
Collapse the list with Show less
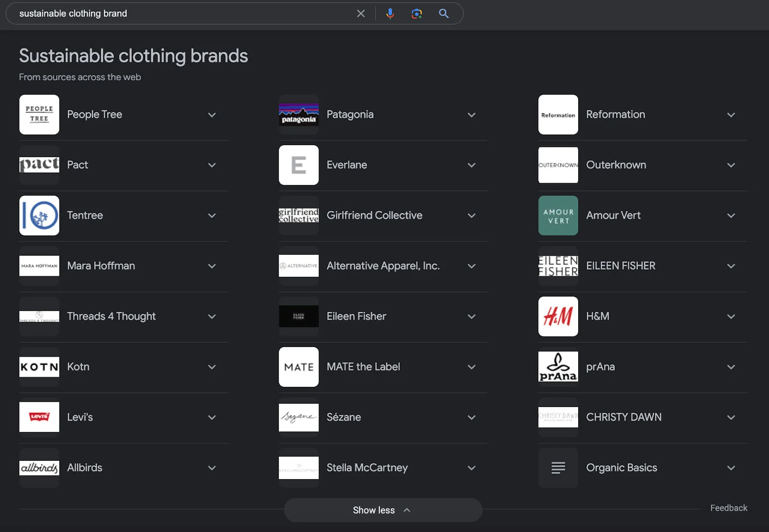[383, 510]
